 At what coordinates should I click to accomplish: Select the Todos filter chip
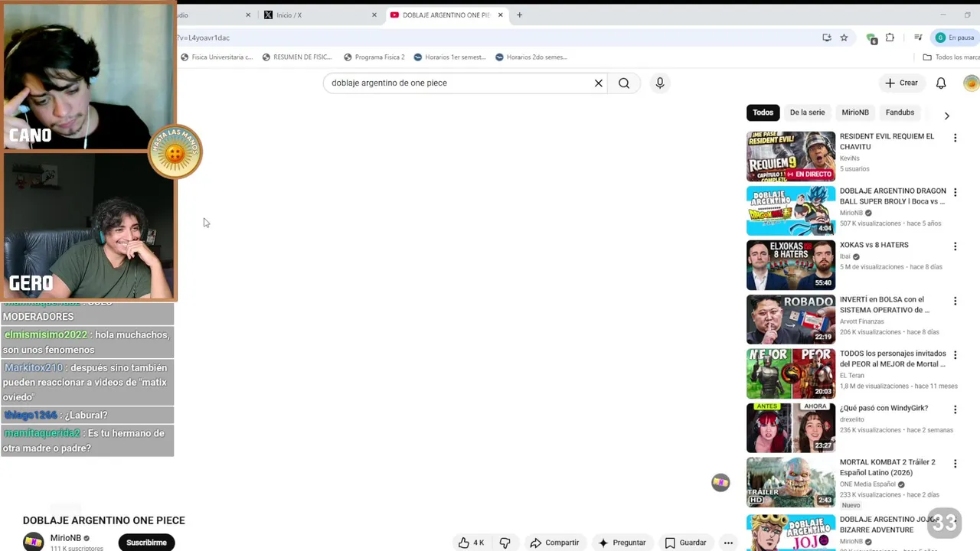[x=763, y=112]
